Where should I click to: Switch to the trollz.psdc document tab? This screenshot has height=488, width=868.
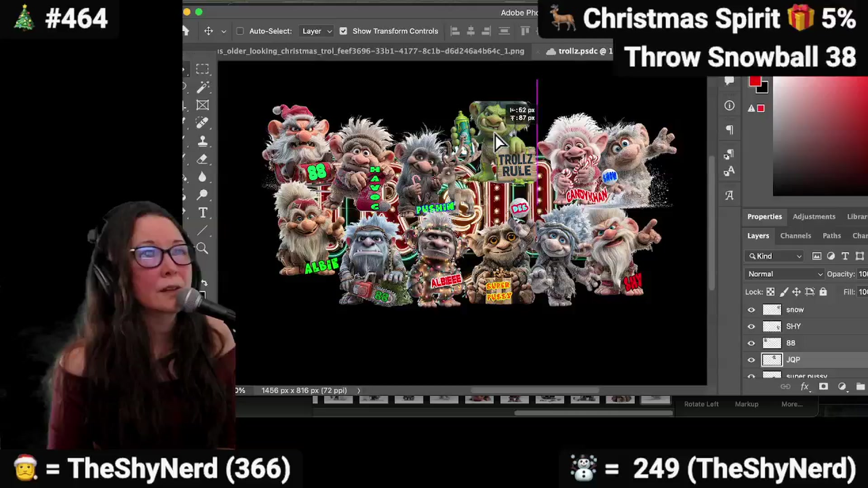click(x=579, y=51)
